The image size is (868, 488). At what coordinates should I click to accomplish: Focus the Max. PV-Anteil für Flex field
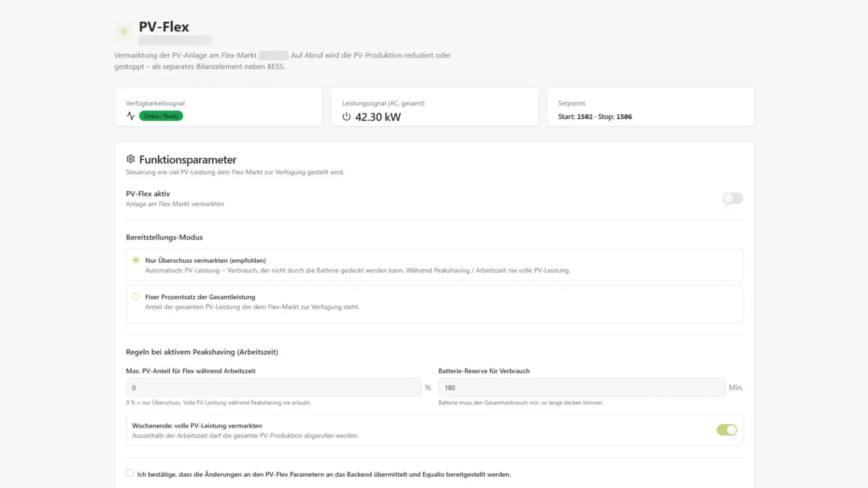(x=273, y=387)
